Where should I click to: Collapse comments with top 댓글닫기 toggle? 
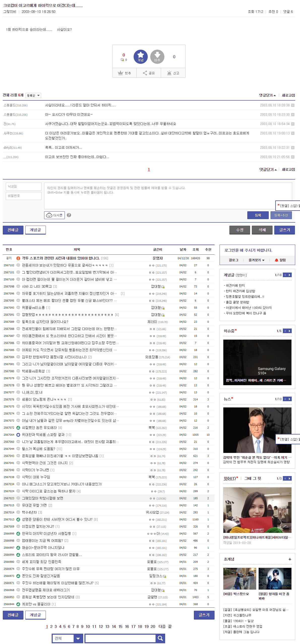(x=267, y=95)
